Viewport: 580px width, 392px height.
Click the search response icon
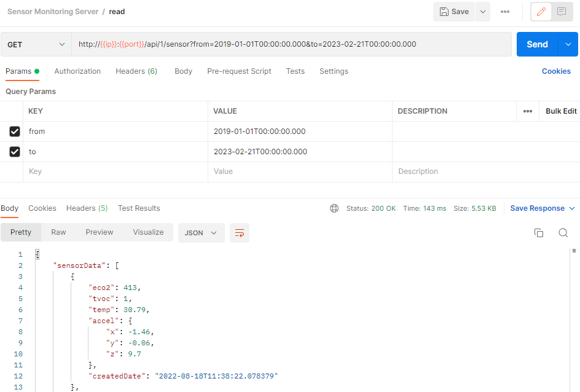(x=563, y=233)
